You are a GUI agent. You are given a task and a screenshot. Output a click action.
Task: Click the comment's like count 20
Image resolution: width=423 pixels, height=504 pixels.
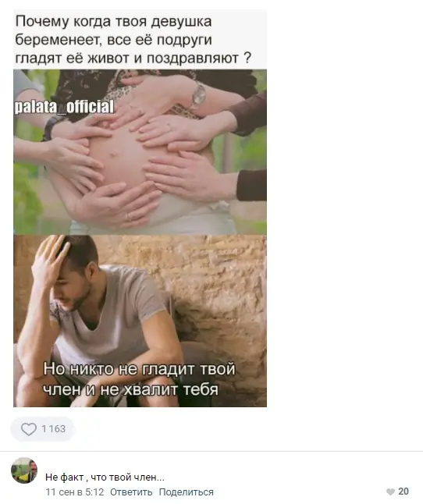pos(403,492)
